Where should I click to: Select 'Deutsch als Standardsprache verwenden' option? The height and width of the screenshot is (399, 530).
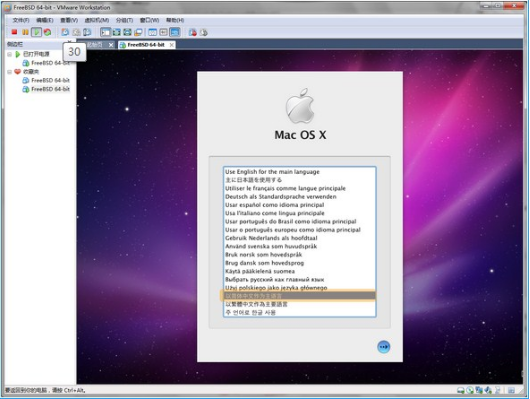pos(299,196)
